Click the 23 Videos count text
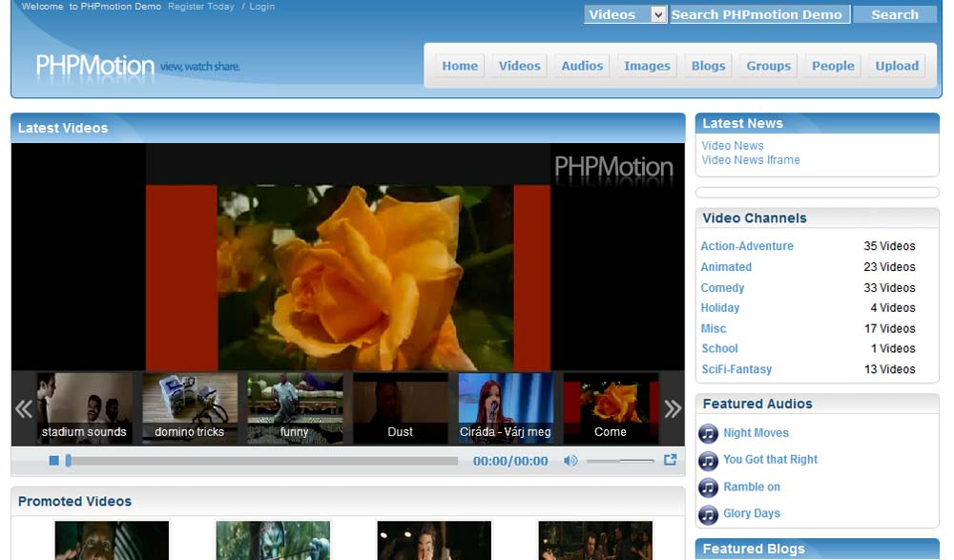 [889, 266]
